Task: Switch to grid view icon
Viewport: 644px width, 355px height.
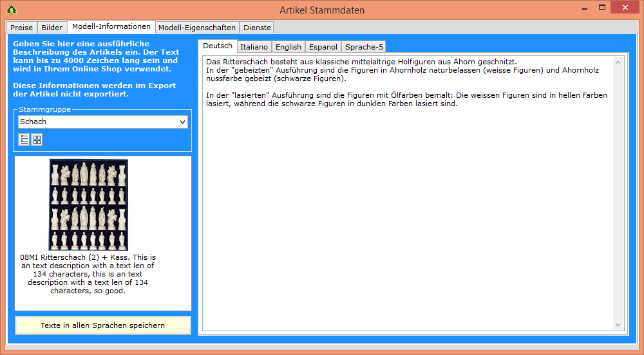Action: click(x=37, y=140)
